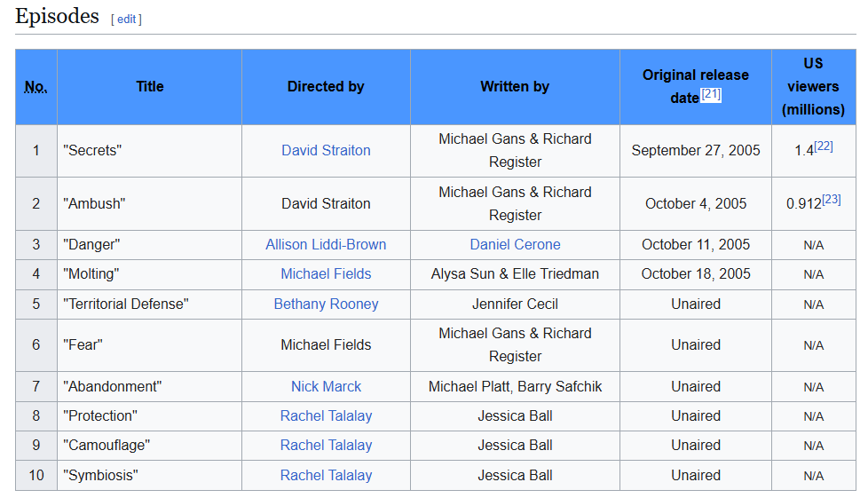Select the "Territorial Defense" episode title
The height and width of the screenshot is (498, 868).
(126, 304)
